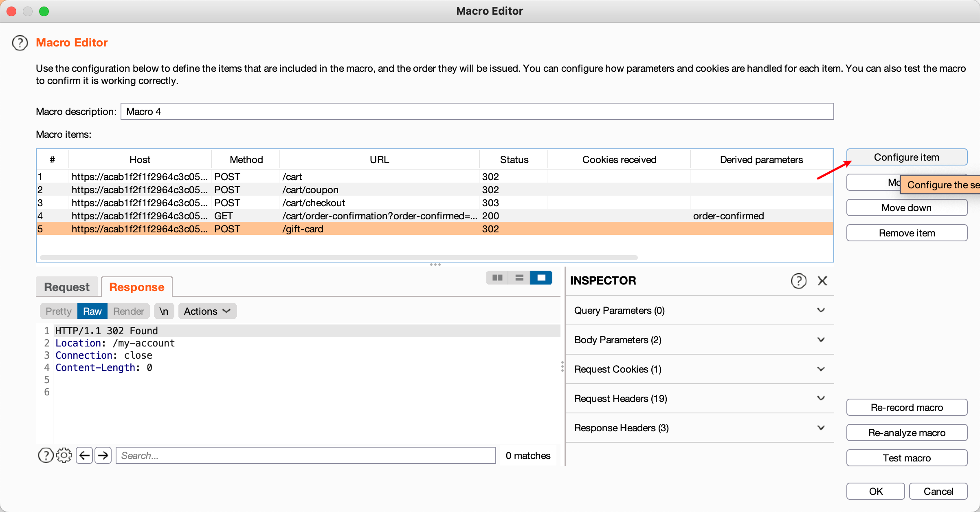Open the Actions dropdown menu

click(207, 311)
